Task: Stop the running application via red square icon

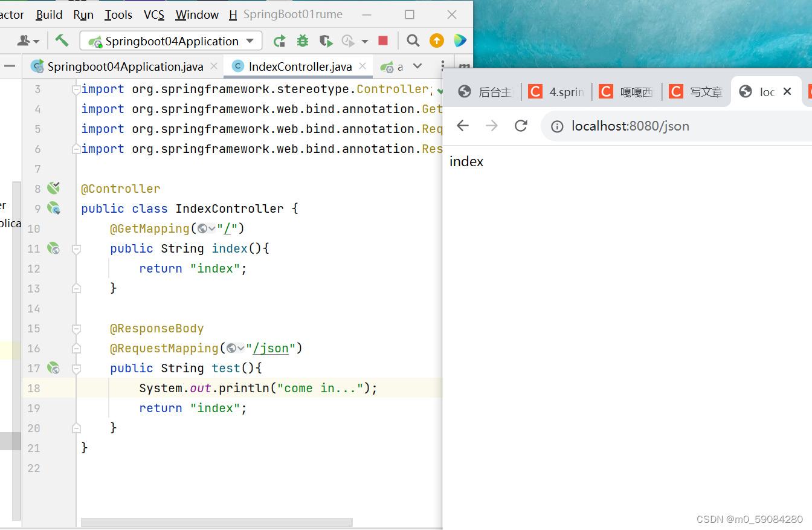Action: (x=383, y=40)
